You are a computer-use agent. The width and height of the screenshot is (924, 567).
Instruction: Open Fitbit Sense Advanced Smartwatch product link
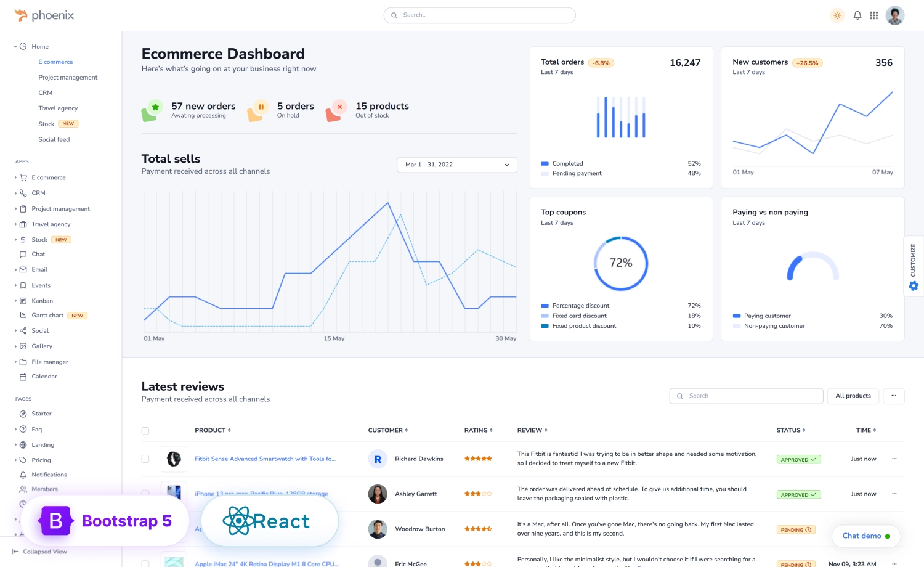pos(265,459)
